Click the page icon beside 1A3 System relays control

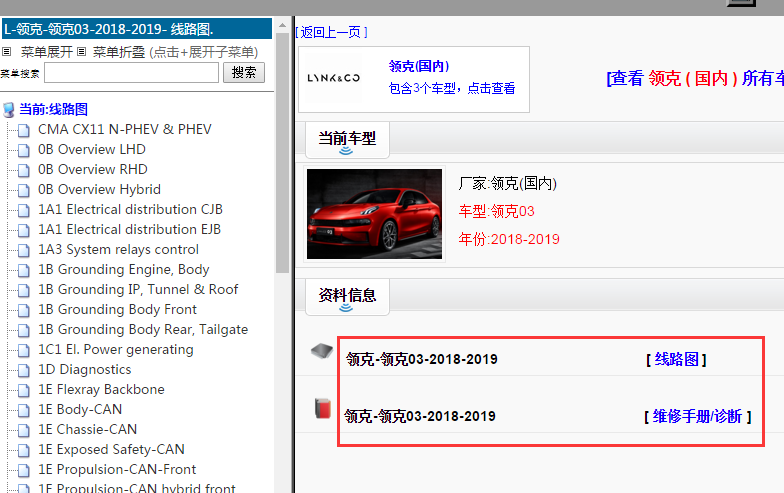point(24,250)
